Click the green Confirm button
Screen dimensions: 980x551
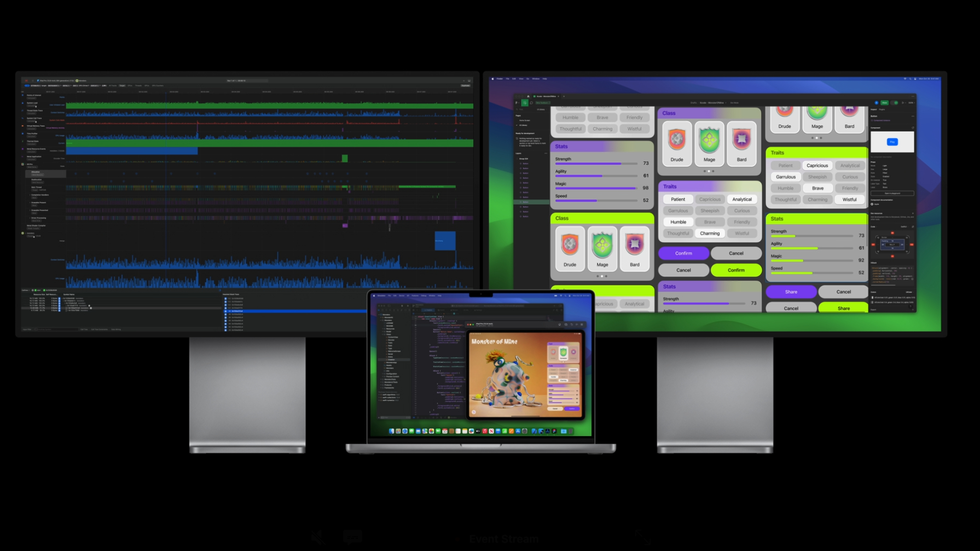coord(736,270)
